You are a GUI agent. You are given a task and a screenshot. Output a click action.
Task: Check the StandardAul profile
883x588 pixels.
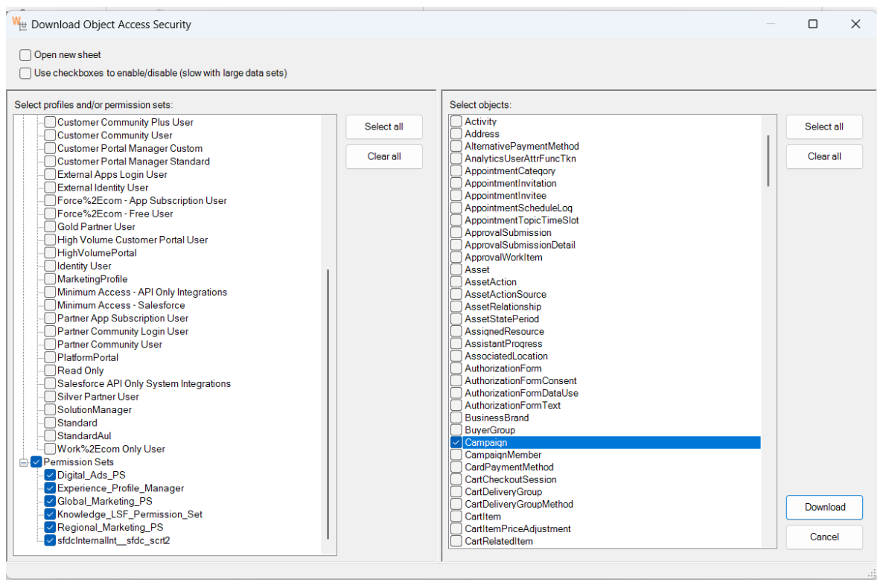point(50,436)
